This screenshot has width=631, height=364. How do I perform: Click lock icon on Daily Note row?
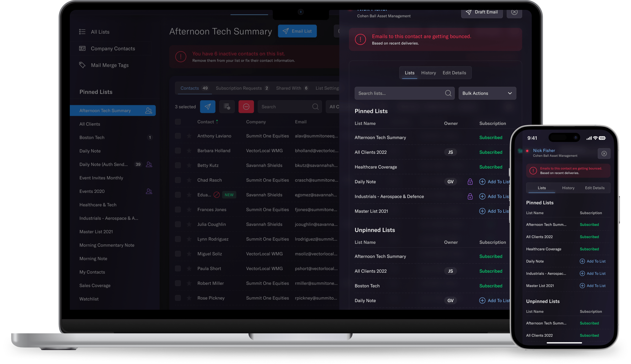(x=470, y=181)
